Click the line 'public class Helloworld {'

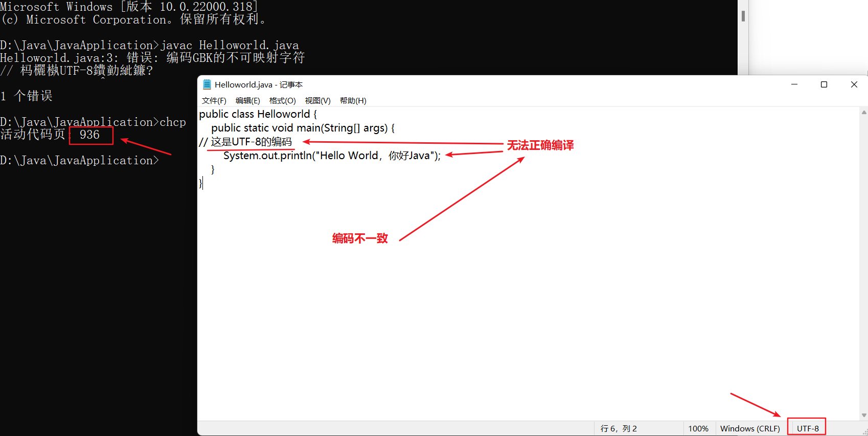[x=258, y=114]
